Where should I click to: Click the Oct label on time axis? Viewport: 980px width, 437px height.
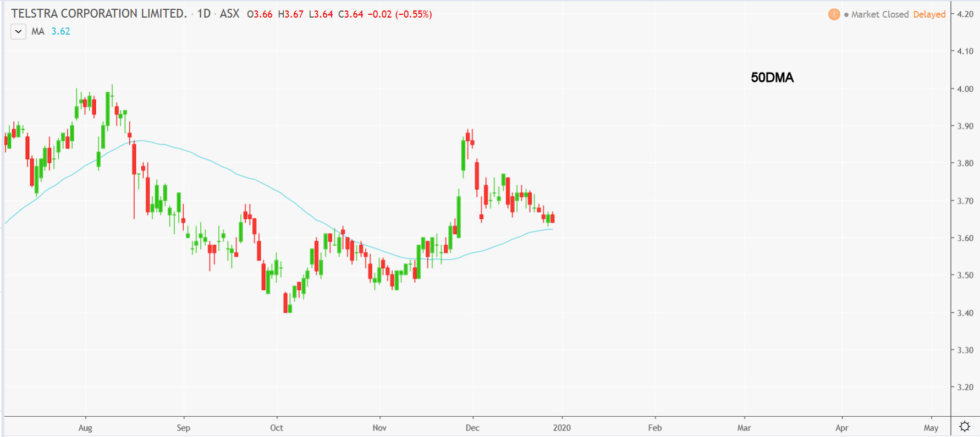277,428
